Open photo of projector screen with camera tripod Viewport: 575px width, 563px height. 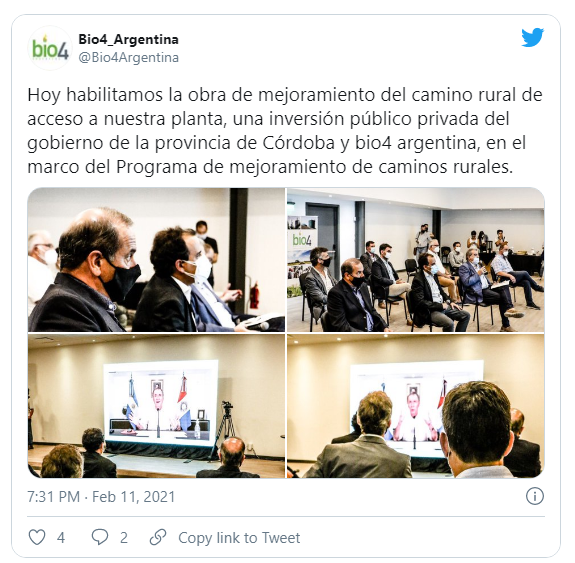pyautogui.click(x=156, y=406)
